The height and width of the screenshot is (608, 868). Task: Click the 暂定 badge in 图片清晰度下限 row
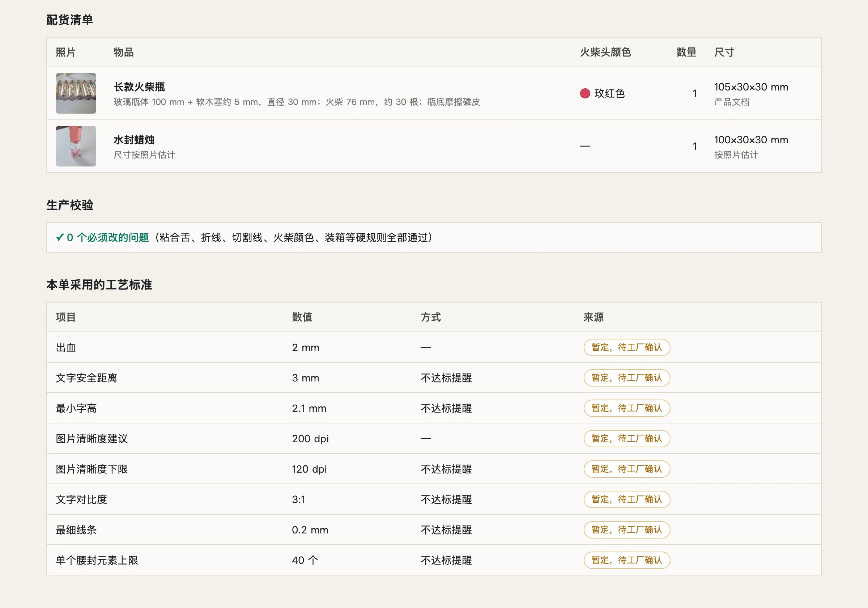[627, 469]
